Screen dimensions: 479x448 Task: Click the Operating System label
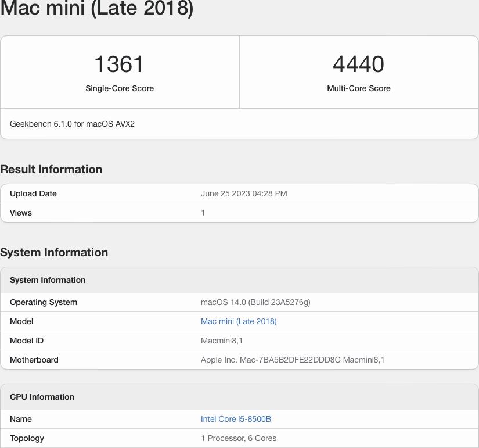44,302
